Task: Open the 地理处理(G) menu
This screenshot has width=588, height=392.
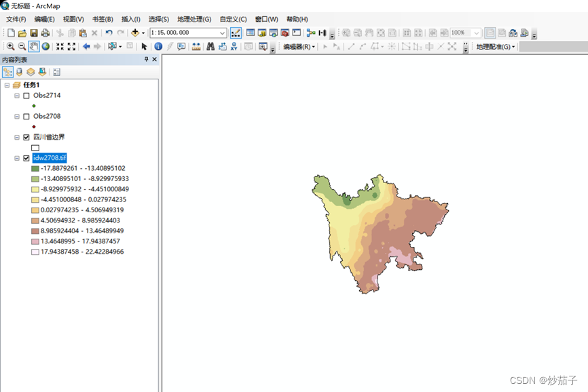Action: point(194,19)
